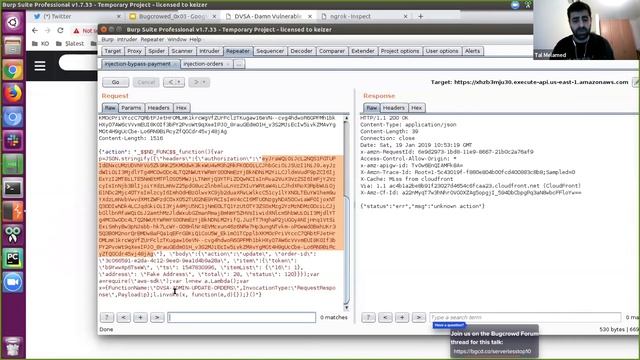Open Slack from the dock

pos(13,141)
